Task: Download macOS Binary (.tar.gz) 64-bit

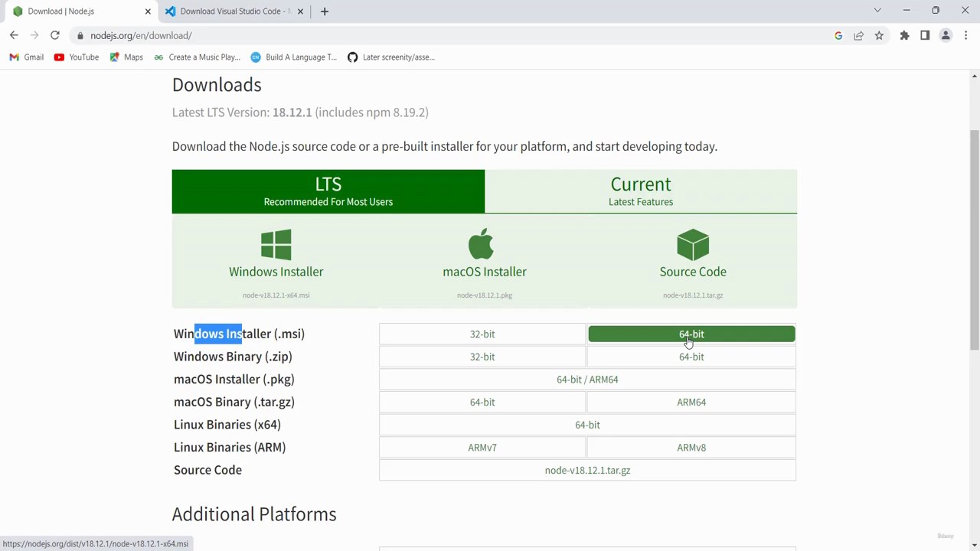Action: tap(482, 402)
